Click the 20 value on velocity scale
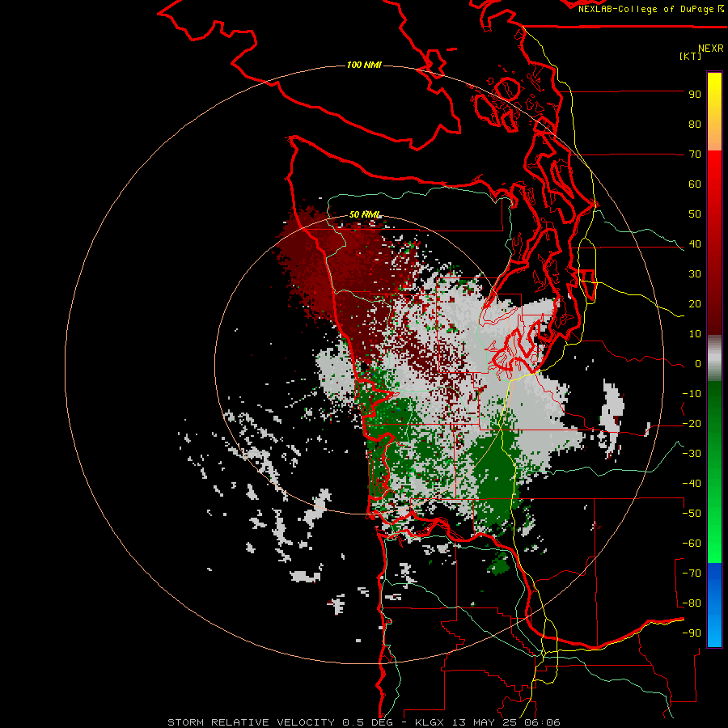The width and height of the screenshot is (728, 728). (695, 304)
